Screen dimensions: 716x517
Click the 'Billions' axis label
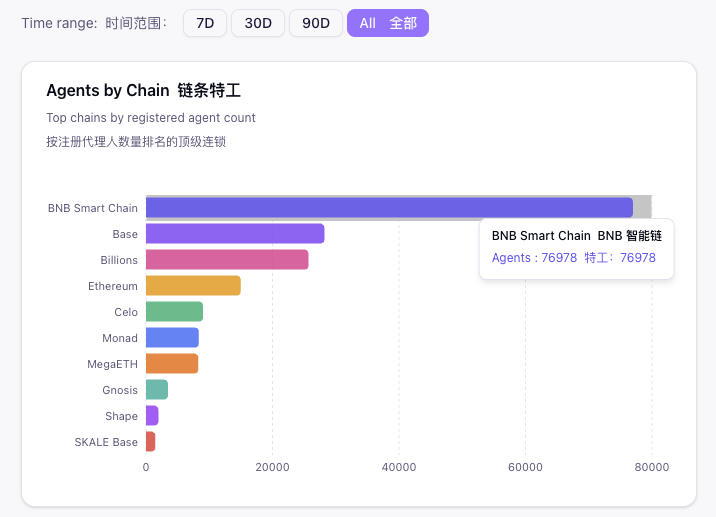[x=119, y=260]
